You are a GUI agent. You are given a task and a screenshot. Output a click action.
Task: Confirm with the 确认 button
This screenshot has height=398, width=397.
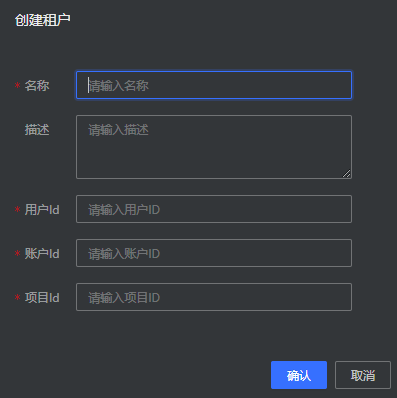pos(299,375)
